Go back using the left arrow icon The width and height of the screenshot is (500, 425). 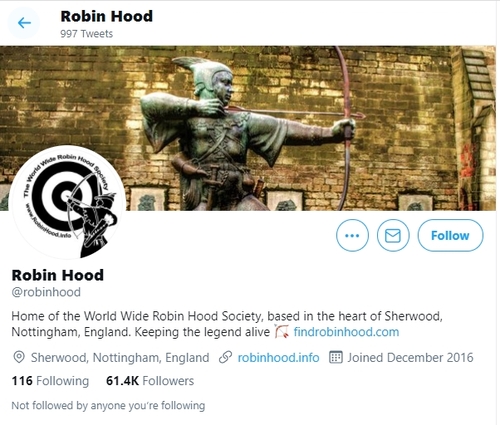(x=24, y=23)
